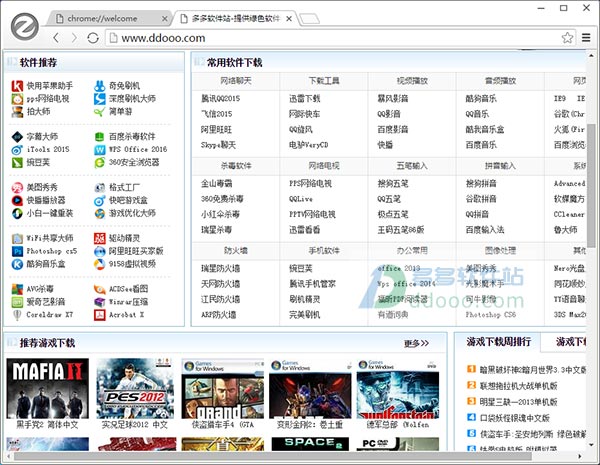
Task: Click the 快用苹果助手 icon
Action: tap(17, 86)
